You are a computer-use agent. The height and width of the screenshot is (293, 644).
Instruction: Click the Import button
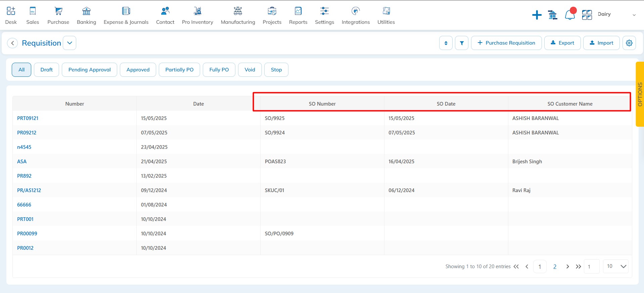[x=601, y=43]
